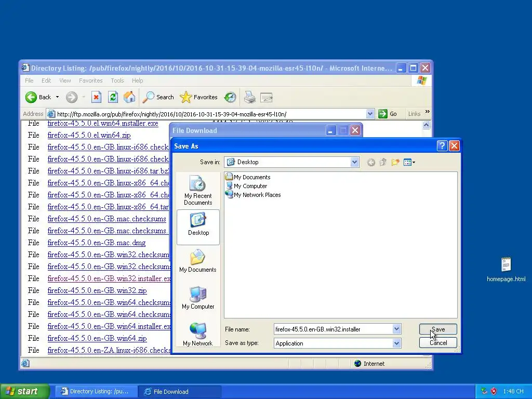Screen dimensions: 532x399
Task: Select My Documents in the file list
Action: [x=248, y=177]
